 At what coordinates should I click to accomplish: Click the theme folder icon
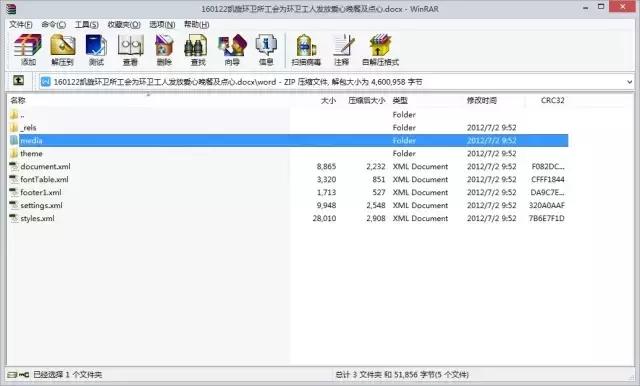pyautogui.click(x=14, y=153)
